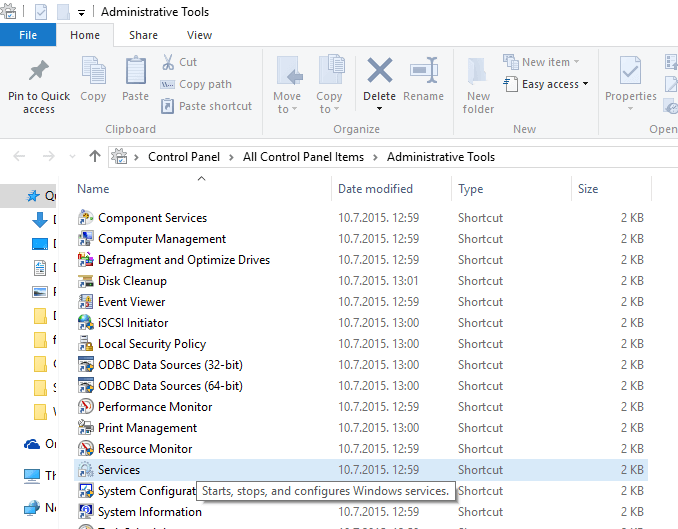This screenshot has height=529, width=678.
Task: Go to All Control Panel Items breadcrumb
Action: [x=303, y=157]
